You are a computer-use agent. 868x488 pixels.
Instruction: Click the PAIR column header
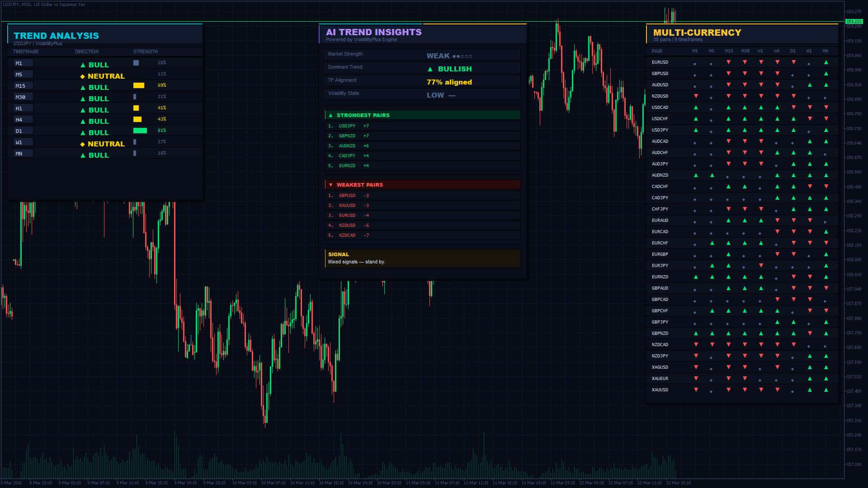pos(657,51)
